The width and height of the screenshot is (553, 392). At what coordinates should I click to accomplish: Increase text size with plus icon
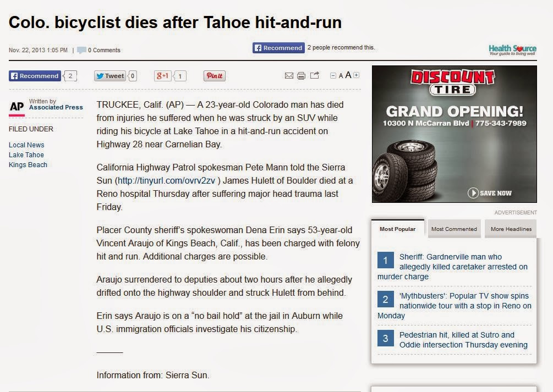tap(356, 75)
